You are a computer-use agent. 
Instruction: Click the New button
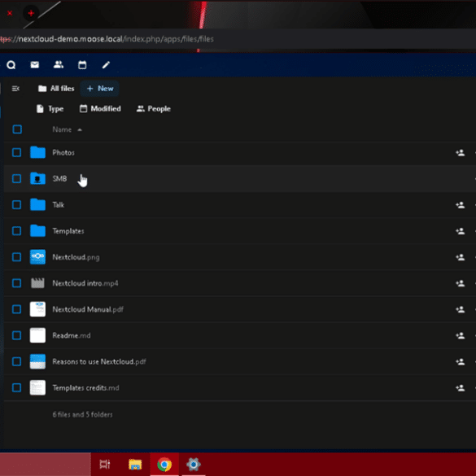[x=100, y=89]
